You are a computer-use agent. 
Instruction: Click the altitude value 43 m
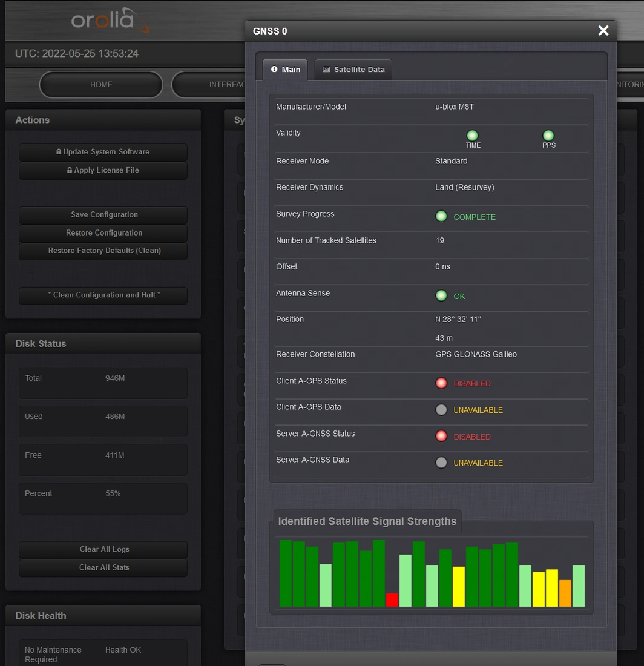(444, 338)
